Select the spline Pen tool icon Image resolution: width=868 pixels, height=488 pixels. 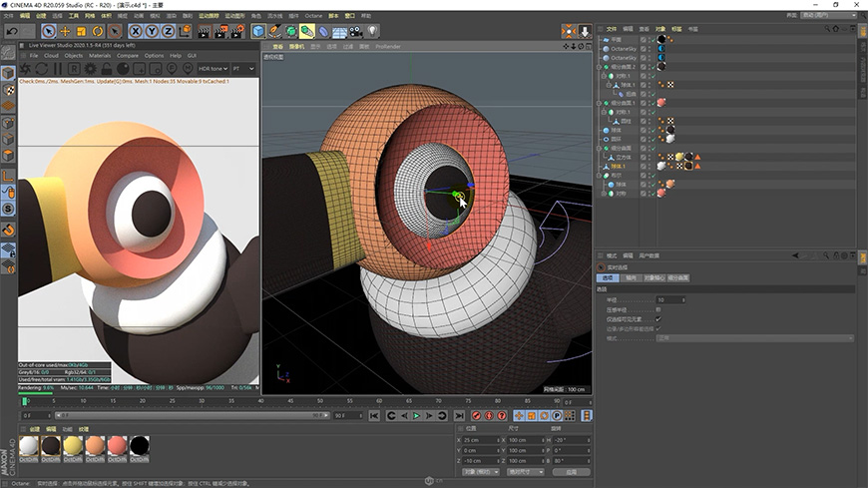pos(274,32)
